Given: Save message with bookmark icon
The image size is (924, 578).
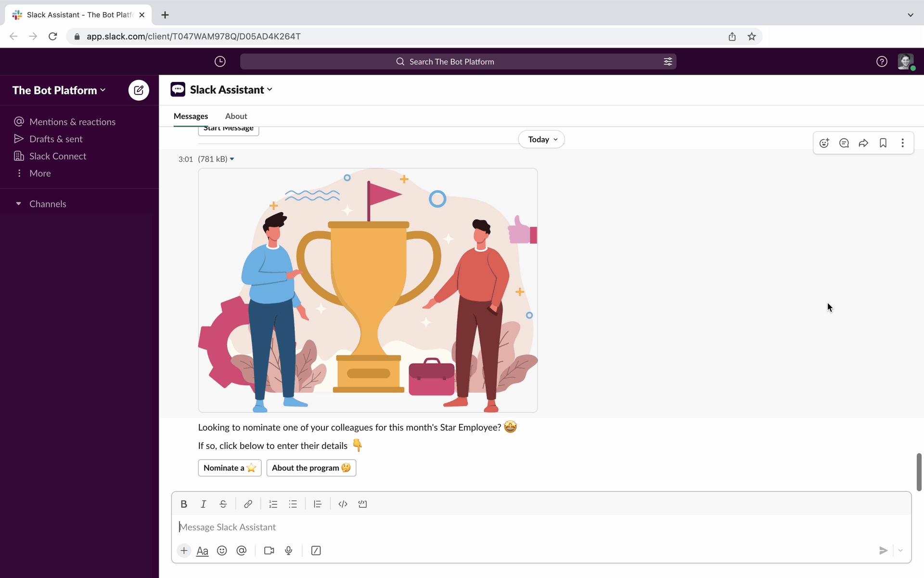Looking at the screenshot, I should (883, 143).
